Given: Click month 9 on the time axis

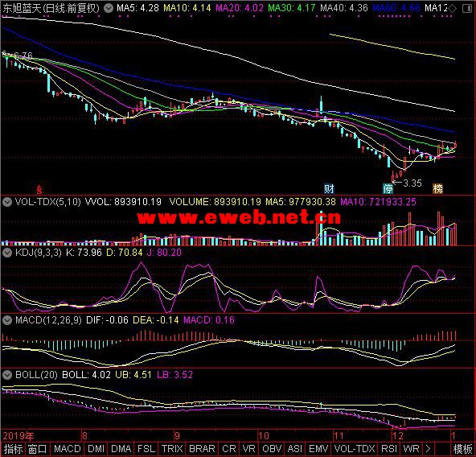Looking at the screenshot, I should [177, 436].
